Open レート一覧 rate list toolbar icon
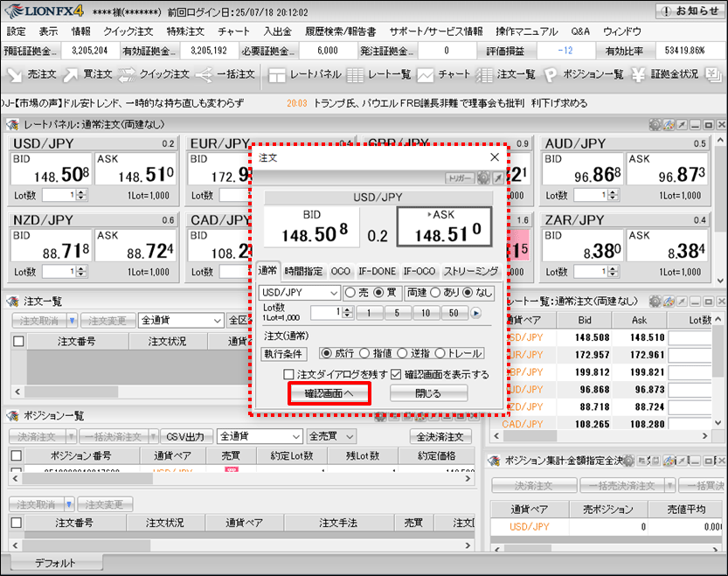 [378, 74]
